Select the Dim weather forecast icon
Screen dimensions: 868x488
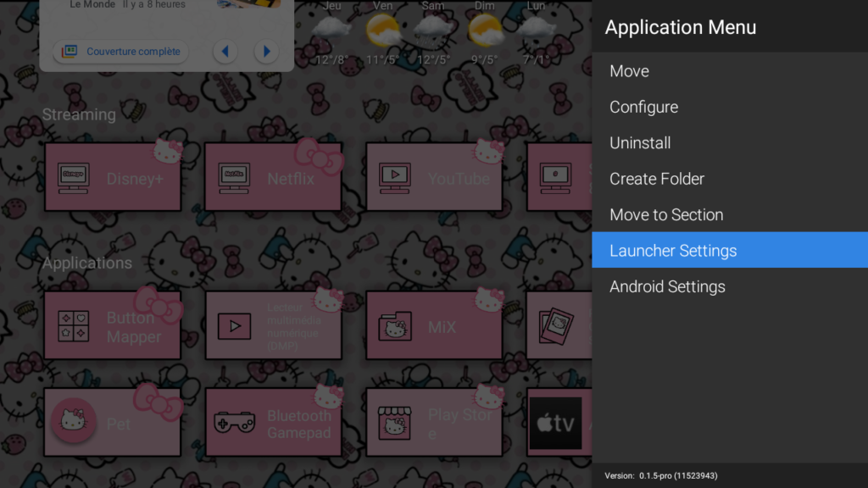(485, 30)
